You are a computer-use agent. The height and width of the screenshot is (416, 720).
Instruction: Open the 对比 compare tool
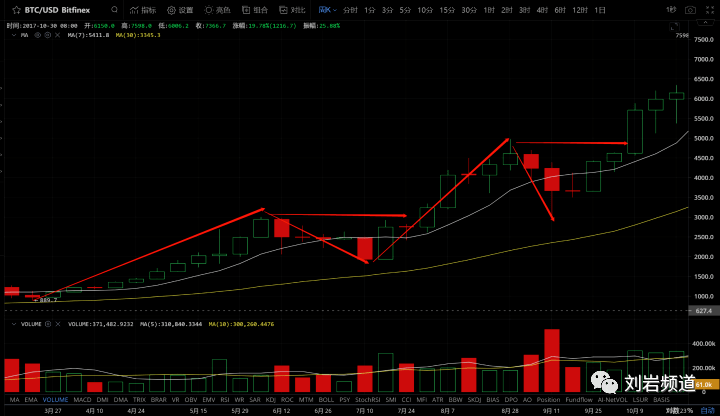[x=292, y=10]
